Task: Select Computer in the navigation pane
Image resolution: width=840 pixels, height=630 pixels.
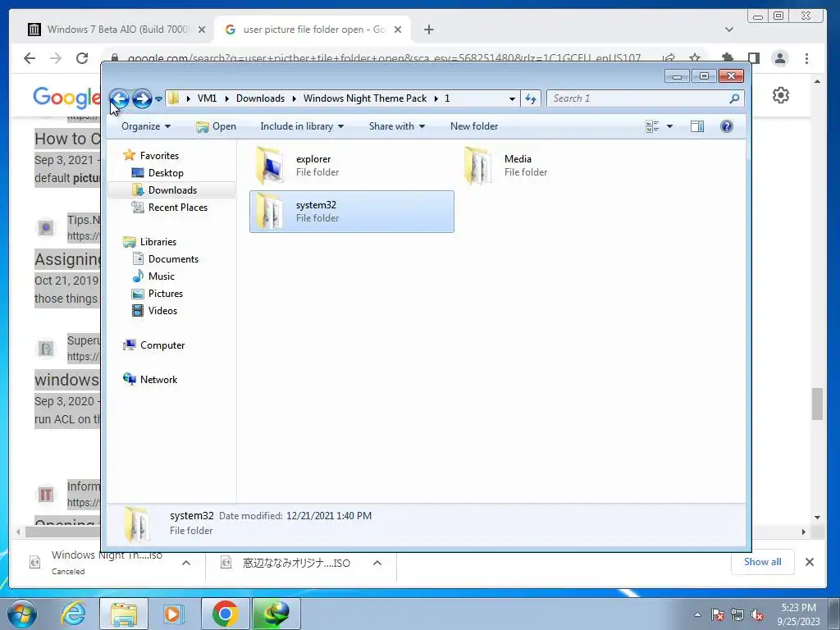Action: [x=162, y=345]
